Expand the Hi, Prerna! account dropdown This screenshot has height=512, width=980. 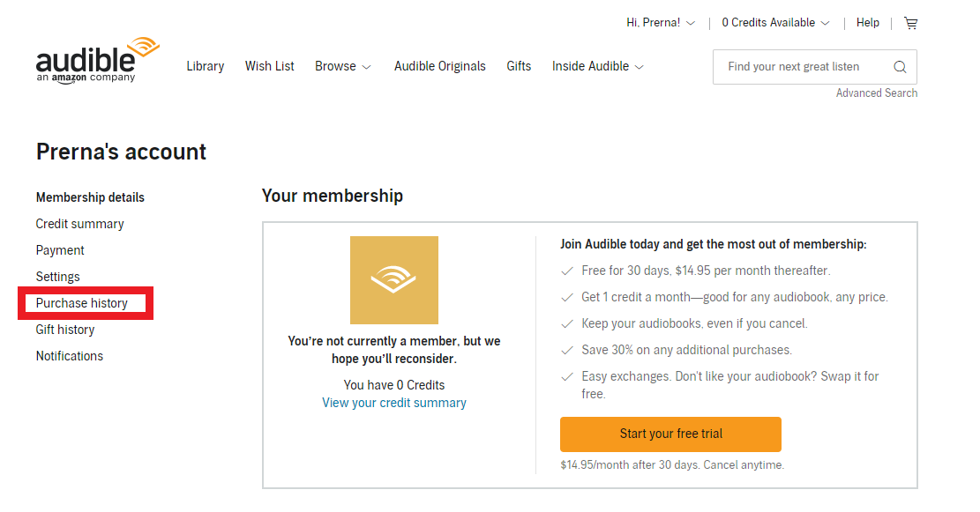click(x=661, y=23)
